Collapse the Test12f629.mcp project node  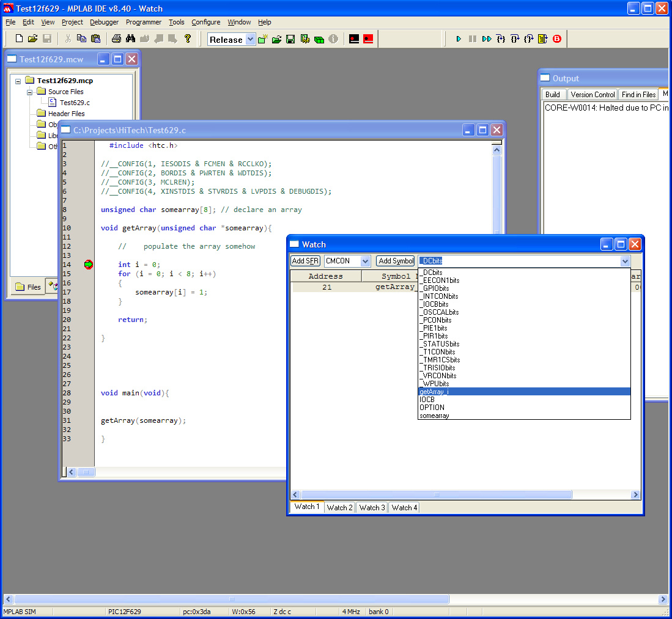18,81
